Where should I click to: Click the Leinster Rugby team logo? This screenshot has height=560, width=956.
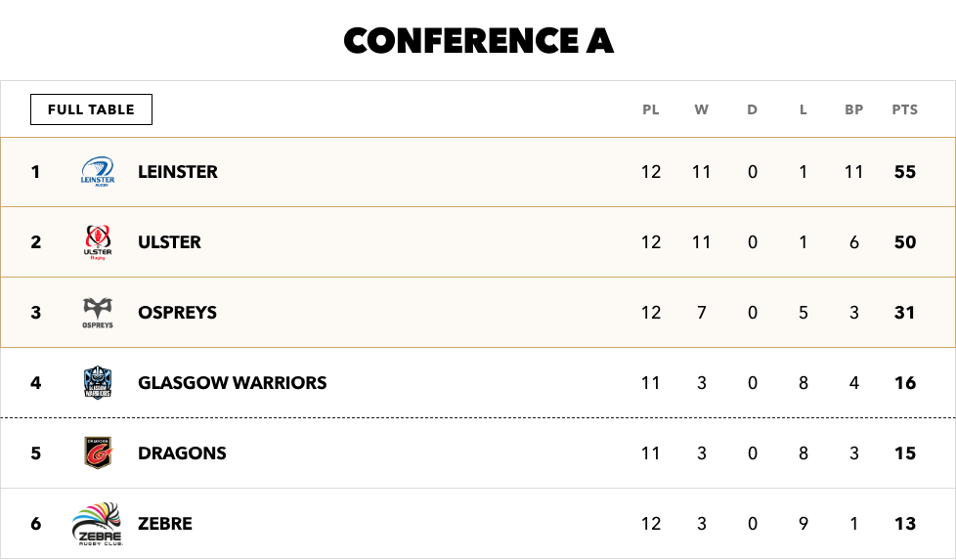98,172
